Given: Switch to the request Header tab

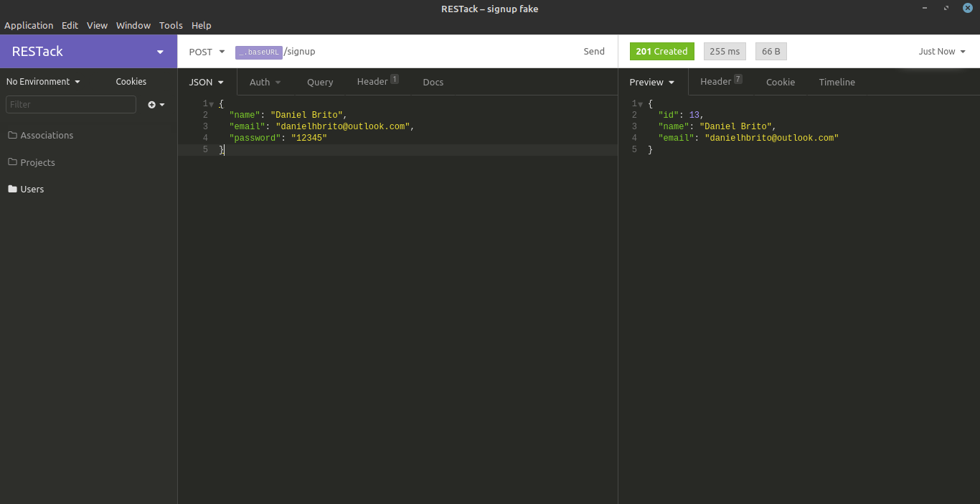Looking at the screenshot, I should point(377,82).
